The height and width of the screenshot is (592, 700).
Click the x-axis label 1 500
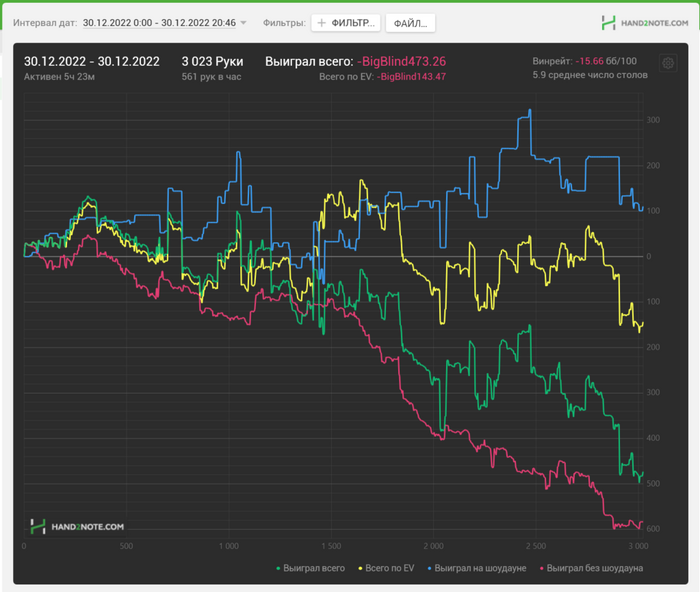(331, 546)
